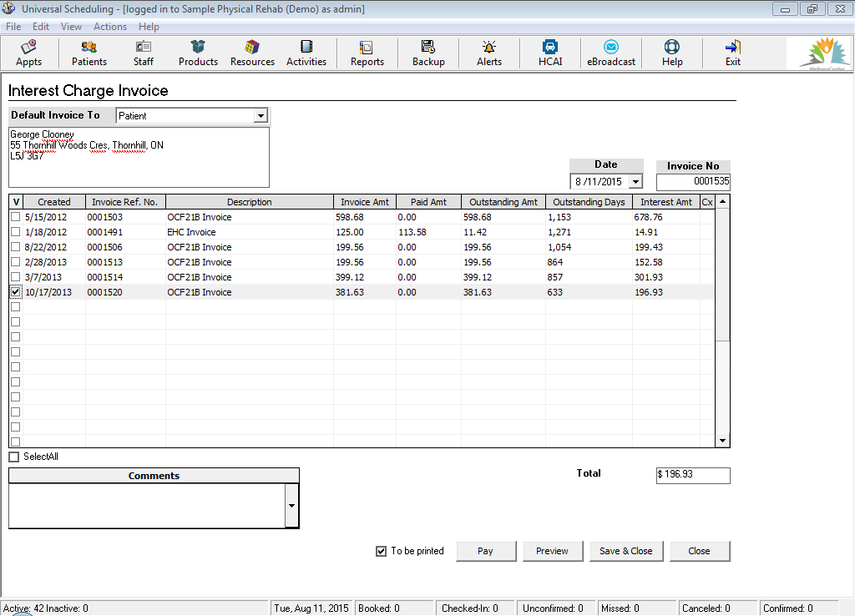
Task: Click the Cx column header
Action: [707, 202]
